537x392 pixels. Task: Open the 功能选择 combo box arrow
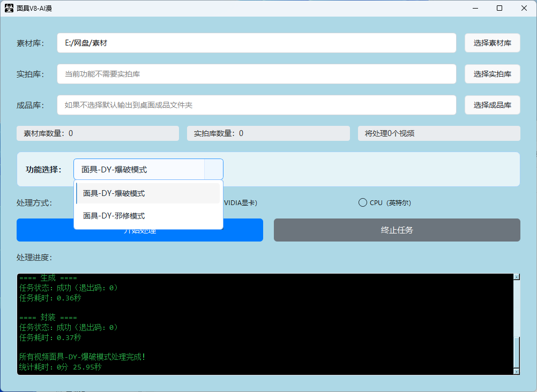coord(214,169)
